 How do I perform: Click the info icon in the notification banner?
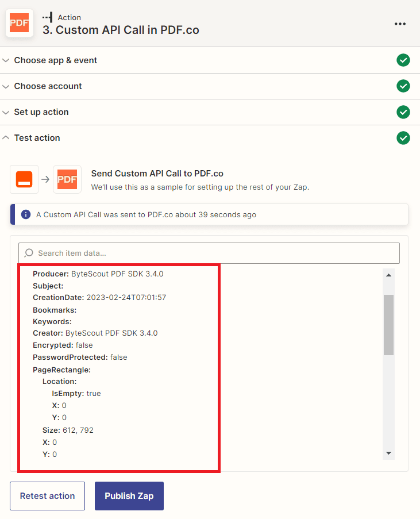(x=26, y=214)
